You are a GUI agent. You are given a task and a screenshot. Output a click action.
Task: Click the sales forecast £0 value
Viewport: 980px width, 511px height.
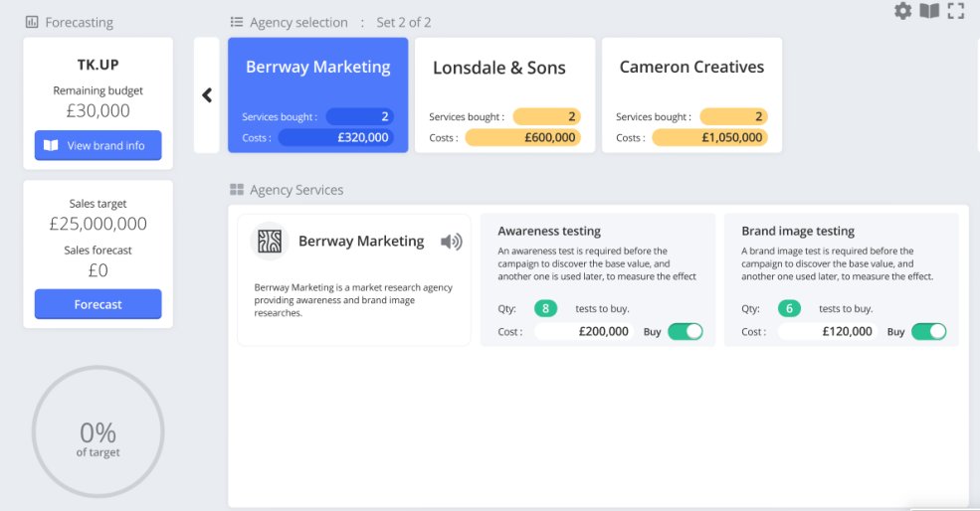click(x=98, y=270)
